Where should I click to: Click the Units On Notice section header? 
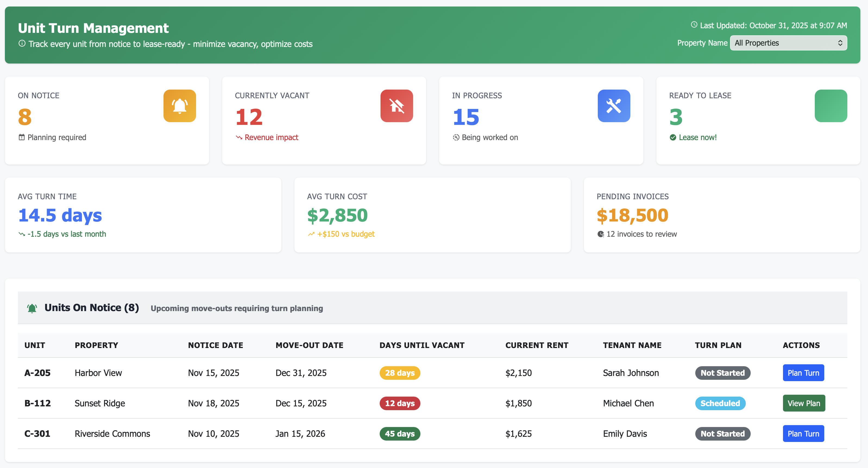pyautogui.click(x=92, y=307)
